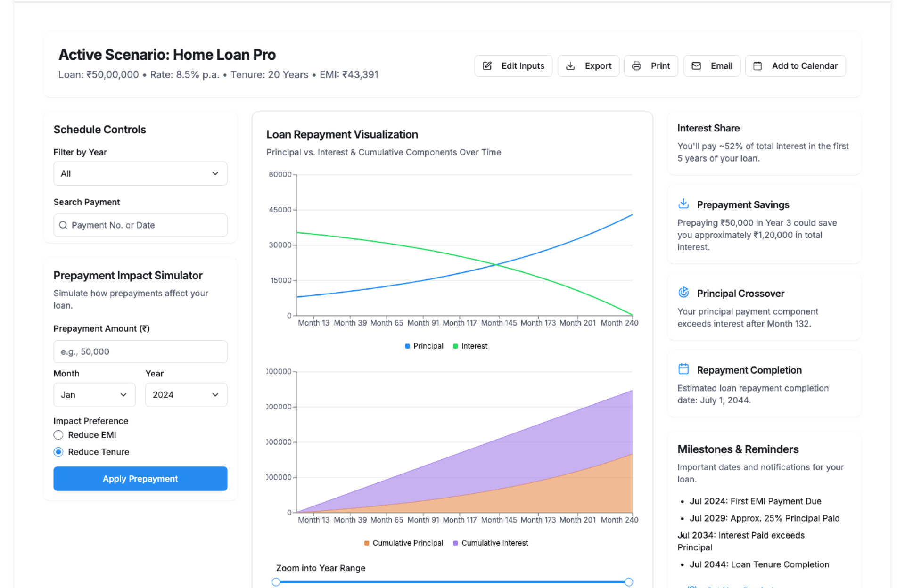Click the Add to Calendar icon

757,66
